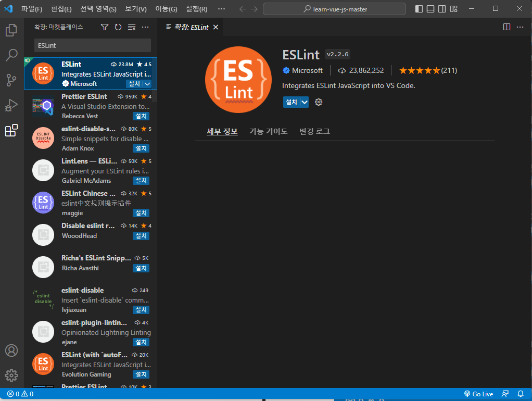Switch to the 기능 기여도 tab
The width and height of the screenshot is (532, 401).
coord(269,131)
